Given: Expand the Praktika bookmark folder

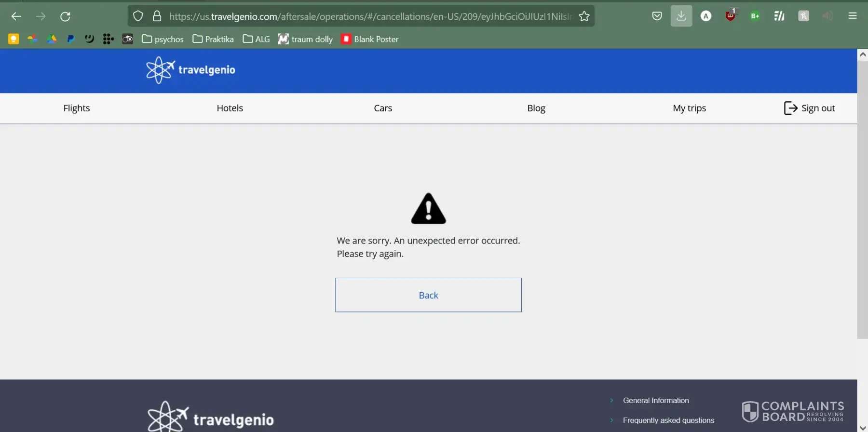Looking at the screenshot, I should (x=213, y=39).
